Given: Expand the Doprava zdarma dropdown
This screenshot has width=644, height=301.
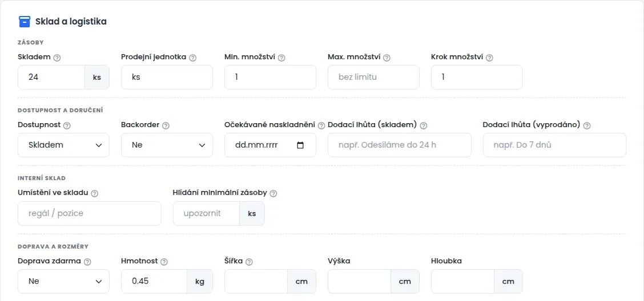Looking at the screenshot, I should (x=64, y=281).
